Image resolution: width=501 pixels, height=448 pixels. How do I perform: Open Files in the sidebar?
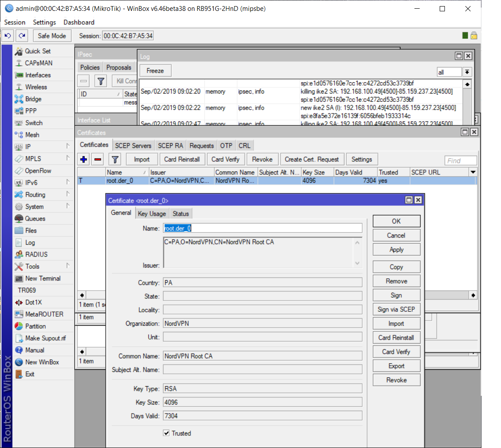(31, 231)
